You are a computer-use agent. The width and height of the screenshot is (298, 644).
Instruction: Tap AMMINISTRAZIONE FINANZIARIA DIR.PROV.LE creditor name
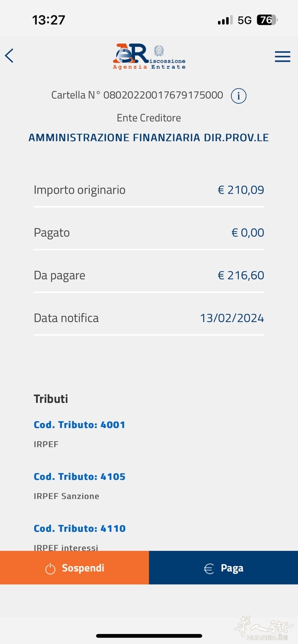click(x=149, y=138)
